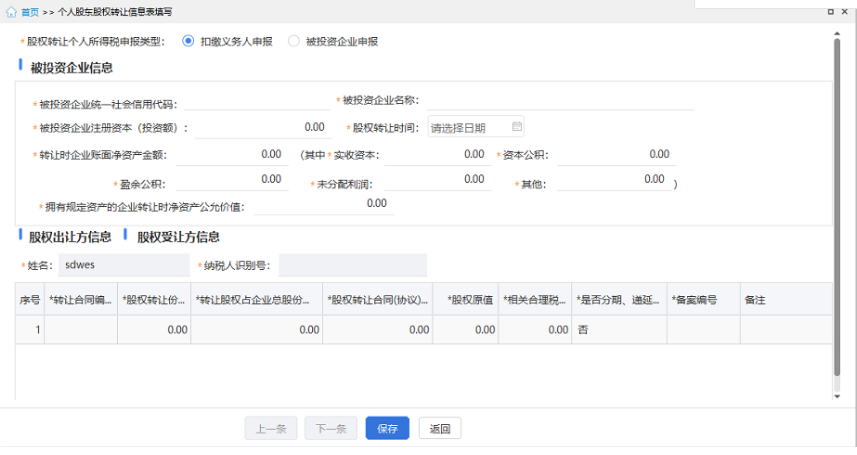This screenshot has width=857, height=455.
Task: Select 扣缴义务人申报 radio option
Action: tap(188, 41)
